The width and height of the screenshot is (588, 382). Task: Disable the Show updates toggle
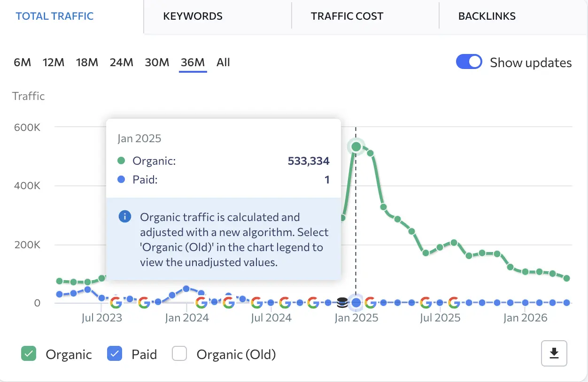tap(469, 61)
